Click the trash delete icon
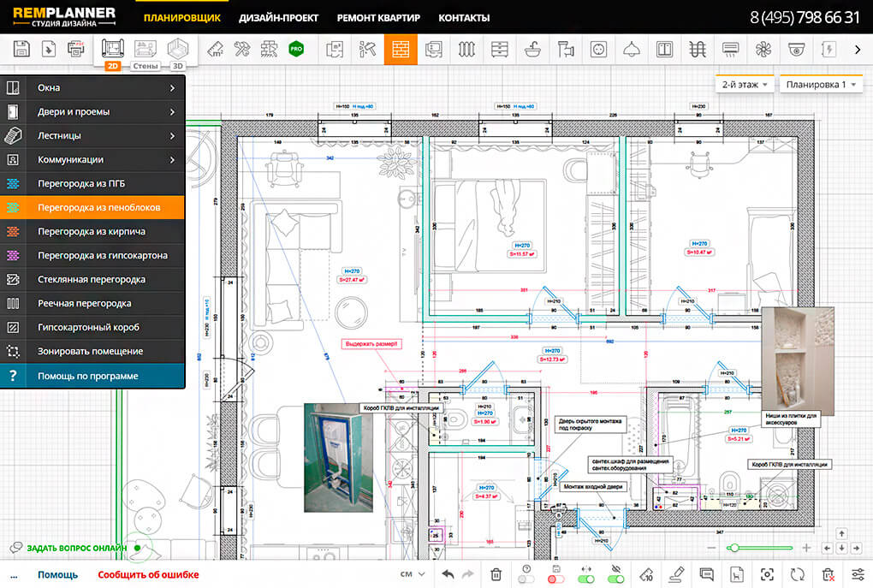This screenshot has height=588, width=873. pos(496,574)
